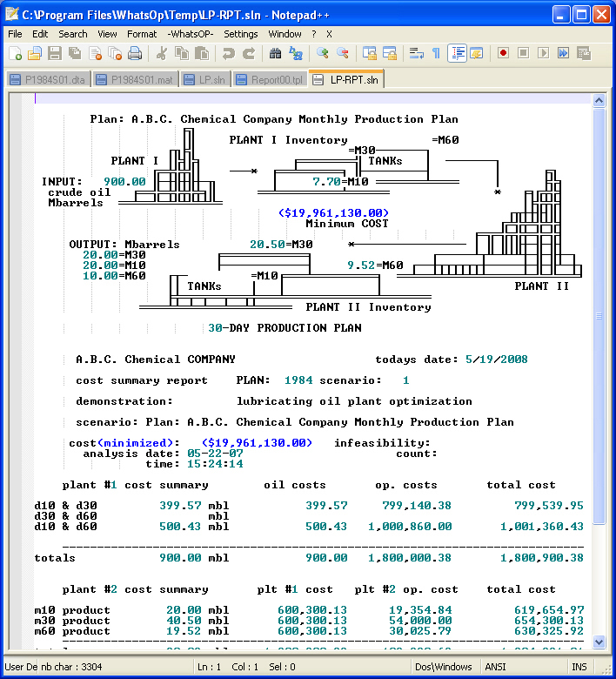
Task: Click the synchronize horizontal scrolling icon
Action: (x=390, y=54)
